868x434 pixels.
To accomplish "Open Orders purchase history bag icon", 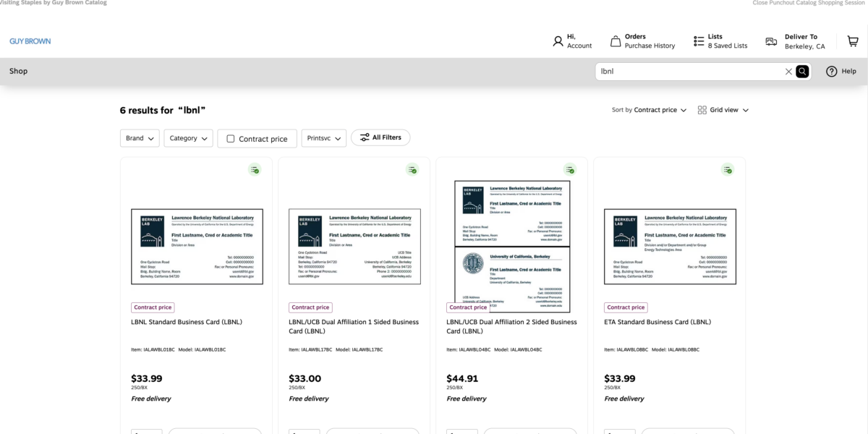I will [x=616, y=41].
